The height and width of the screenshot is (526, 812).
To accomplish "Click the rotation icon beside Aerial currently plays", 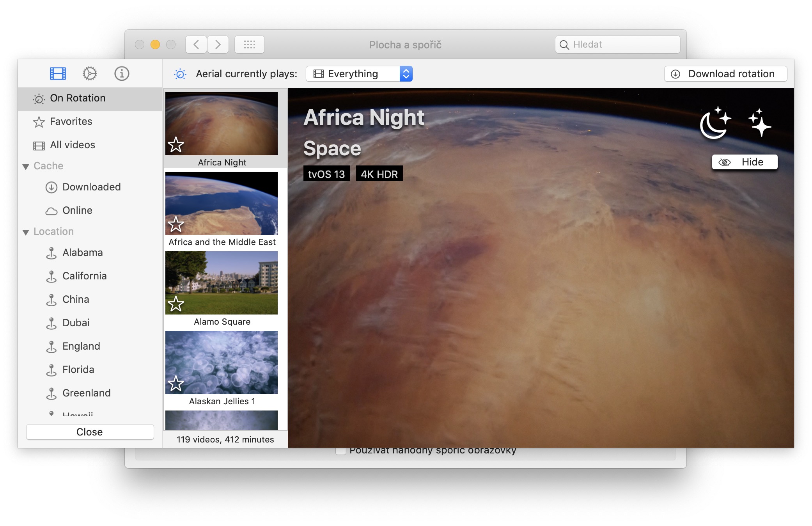I will [180, 74].
